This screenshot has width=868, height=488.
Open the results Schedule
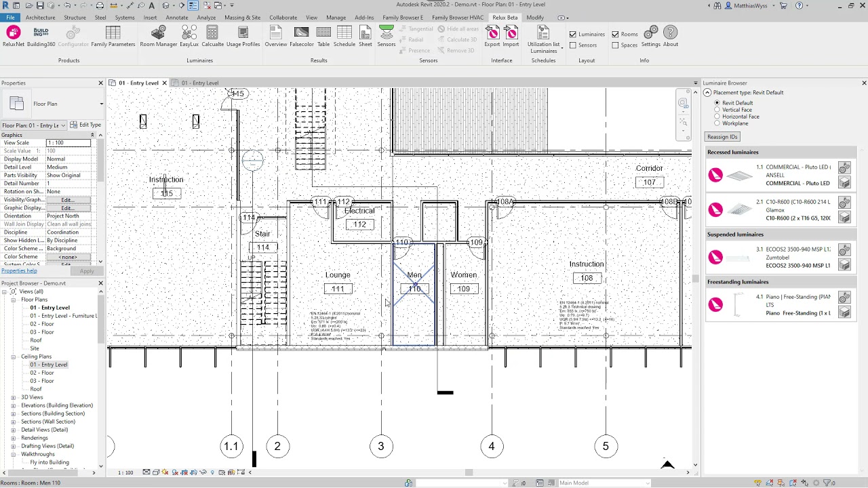(x=344, y=37)
